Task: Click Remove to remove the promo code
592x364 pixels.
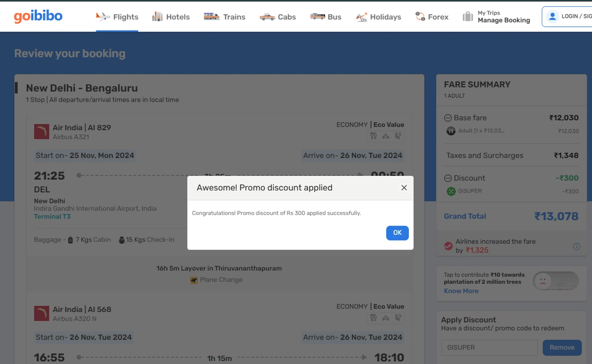Action: [562, 347]
